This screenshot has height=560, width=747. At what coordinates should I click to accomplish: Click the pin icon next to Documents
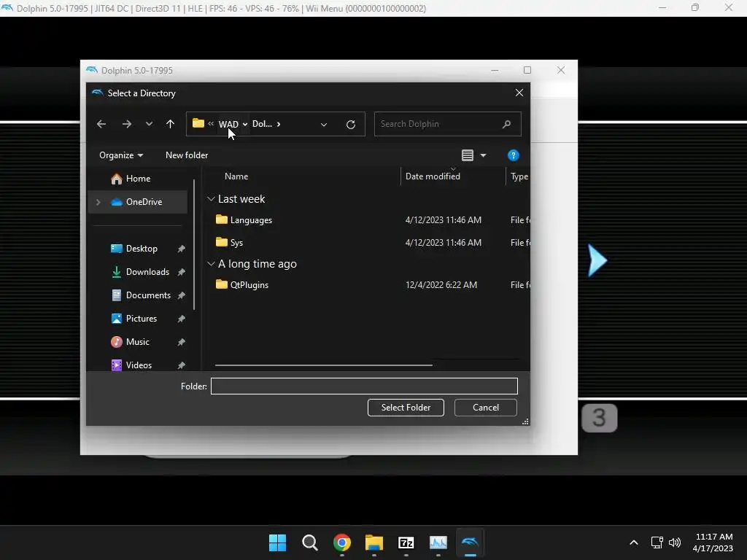coord(182,295)
